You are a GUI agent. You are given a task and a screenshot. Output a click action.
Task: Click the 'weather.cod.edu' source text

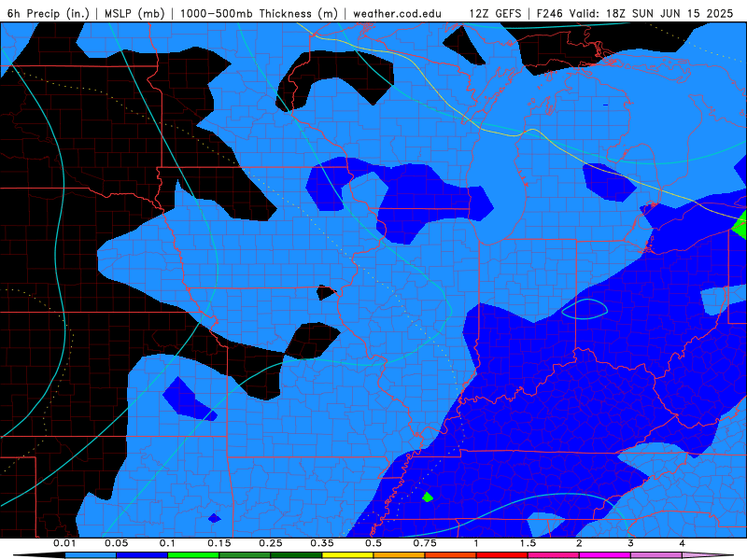pos(397,13)
